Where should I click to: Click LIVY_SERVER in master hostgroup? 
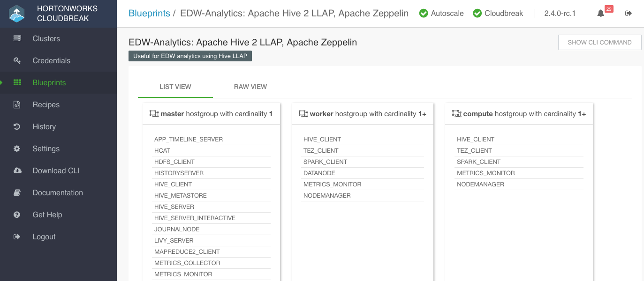[x=174, y=240]
